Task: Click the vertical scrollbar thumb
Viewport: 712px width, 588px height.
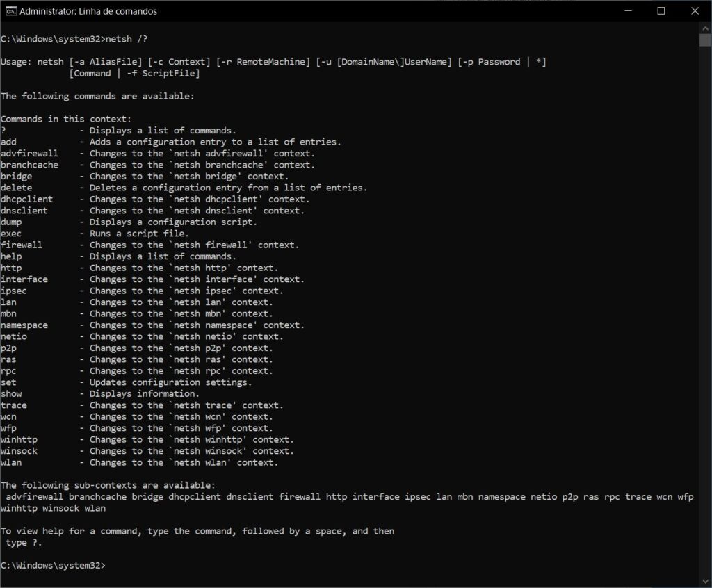Action: 705,38
